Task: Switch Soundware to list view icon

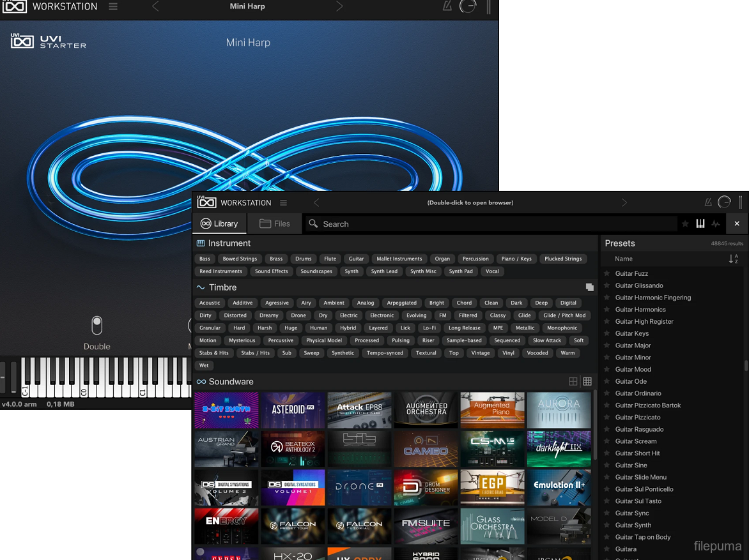Action: coord(573,382)
